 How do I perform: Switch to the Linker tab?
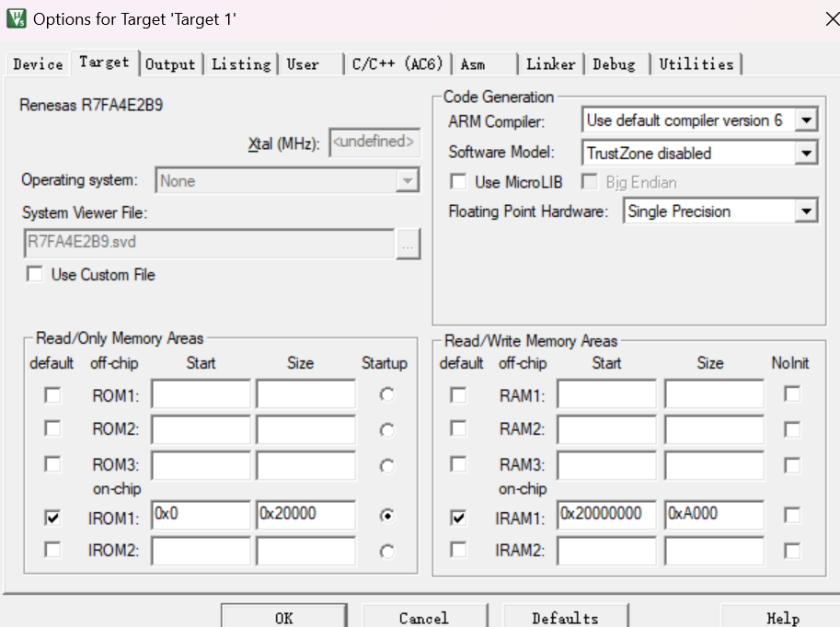click(551, 64)
